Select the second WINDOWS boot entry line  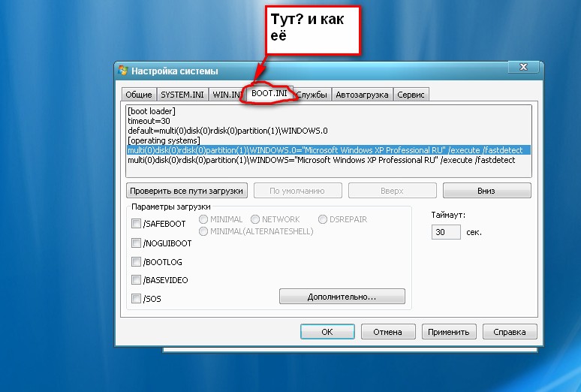click(321, 160)
